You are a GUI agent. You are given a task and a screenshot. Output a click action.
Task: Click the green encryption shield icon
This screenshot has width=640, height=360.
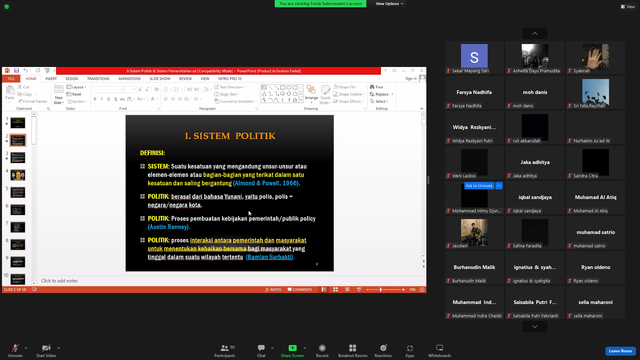[x=7, y=7]
